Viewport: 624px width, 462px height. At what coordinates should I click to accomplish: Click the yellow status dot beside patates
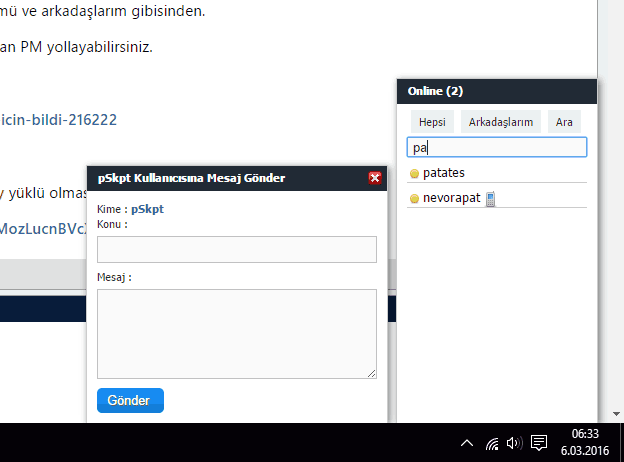pyautogui.click(x=414, y=173)
